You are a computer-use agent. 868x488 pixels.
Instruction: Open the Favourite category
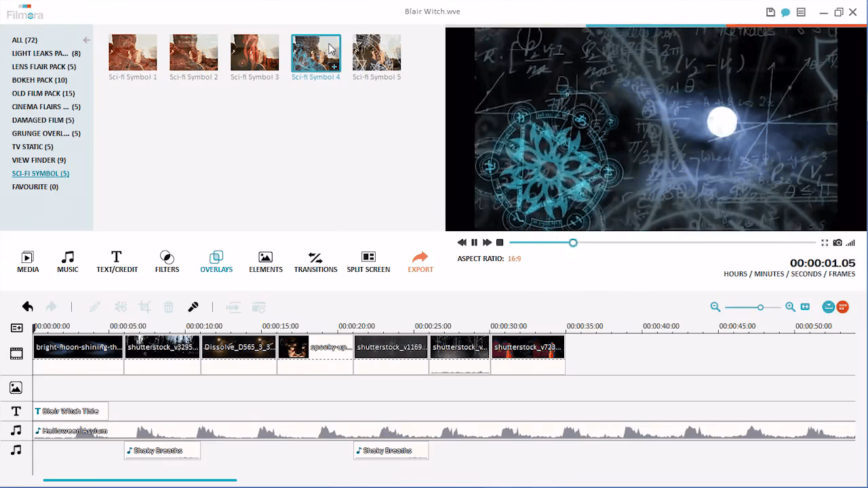[x=35, y=187]
